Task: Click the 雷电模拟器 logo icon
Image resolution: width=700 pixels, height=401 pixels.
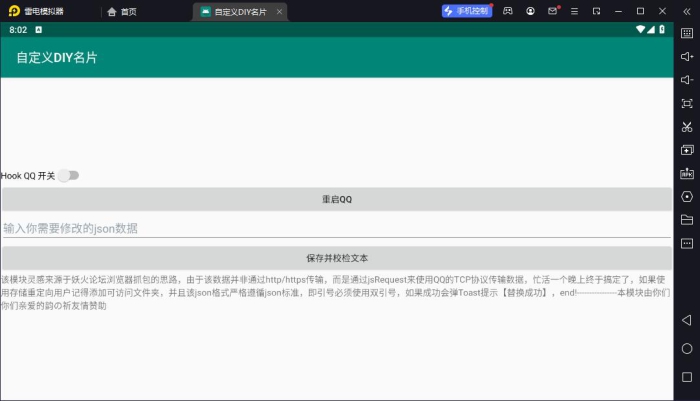Action: coord(14,11)
